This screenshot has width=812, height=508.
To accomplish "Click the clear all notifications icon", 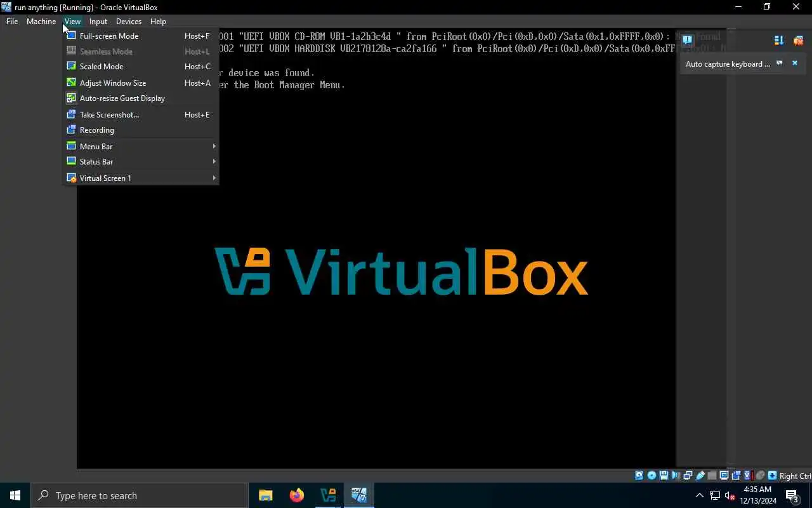I will 798,40.
